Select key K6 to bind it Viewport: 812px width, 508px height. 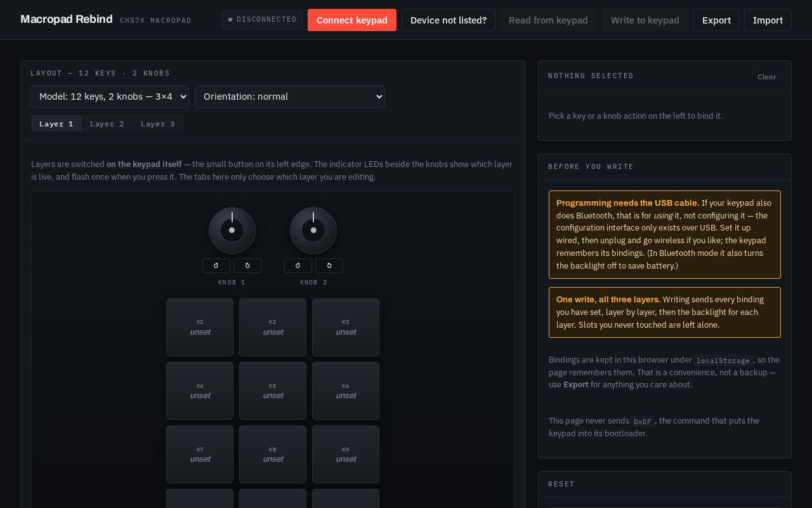click(x=346, y=391)
